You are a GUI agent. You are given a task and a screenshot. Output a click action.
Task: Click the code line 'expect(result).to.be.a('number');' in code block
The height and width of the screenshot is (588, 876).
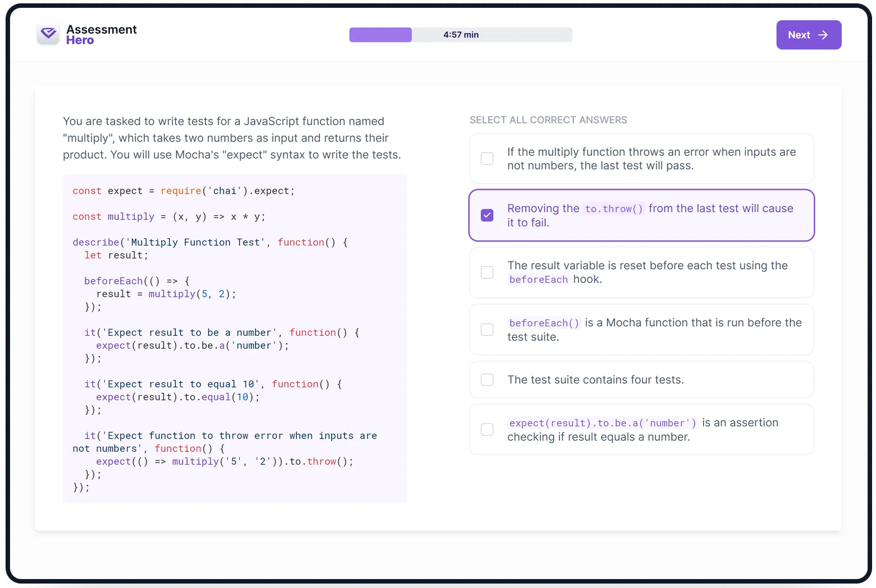192,345
